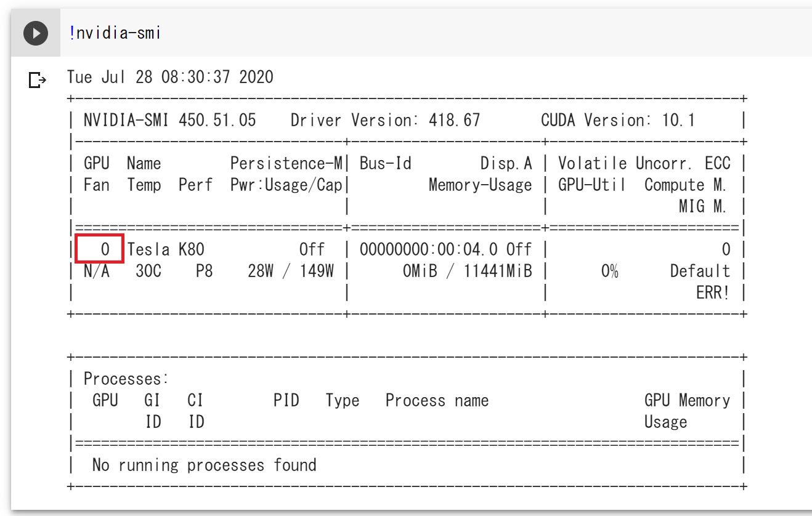Click the 0% GPU-Util value
Screen dimensions: 812x516
609,271
